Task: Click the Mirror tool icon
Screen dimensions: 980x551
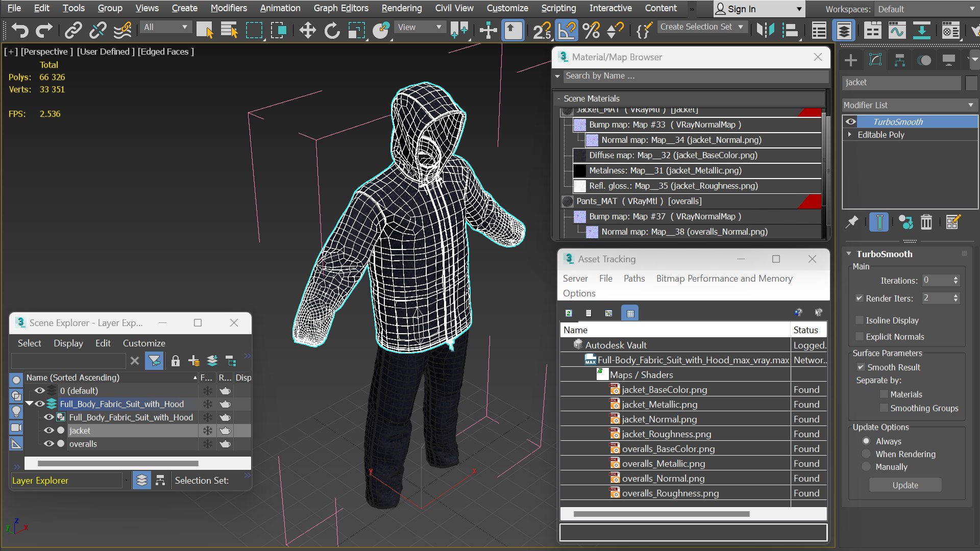Action: [x=765, y=30]
